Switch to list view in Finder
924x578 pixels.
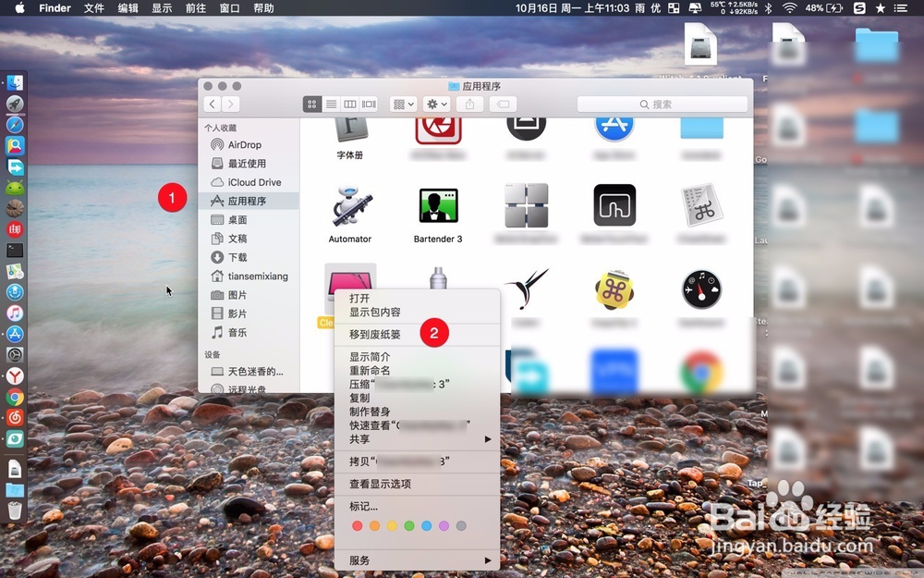tap(331, 104)
